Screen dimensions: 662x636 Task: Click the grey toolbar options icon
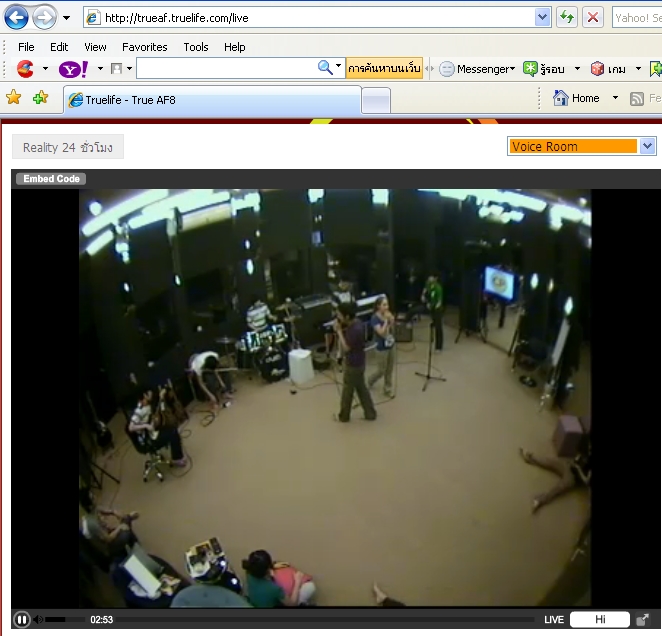coord(116,68)
